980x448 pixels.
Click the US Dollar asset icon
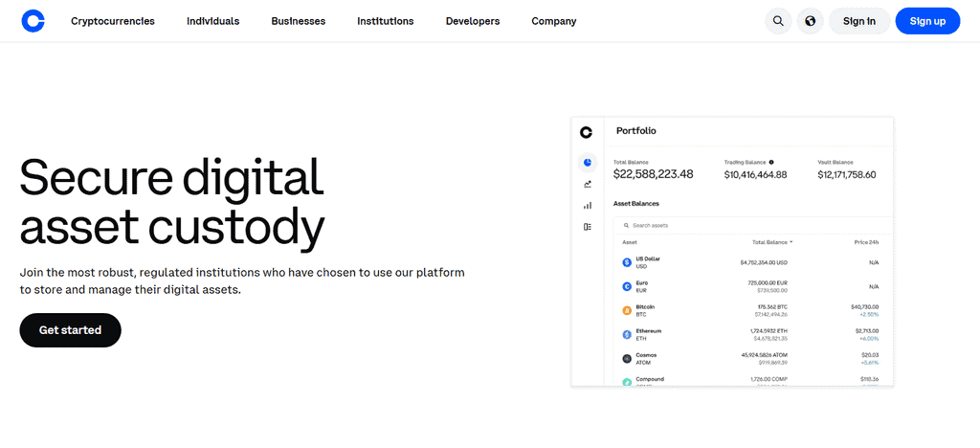[x=627, y=262]
